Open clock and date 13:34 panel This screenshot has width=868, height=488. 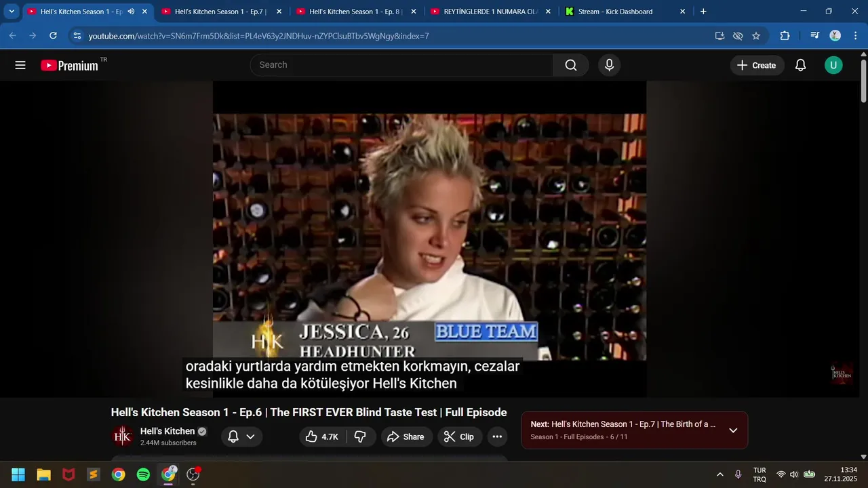(x=841, y=474)
